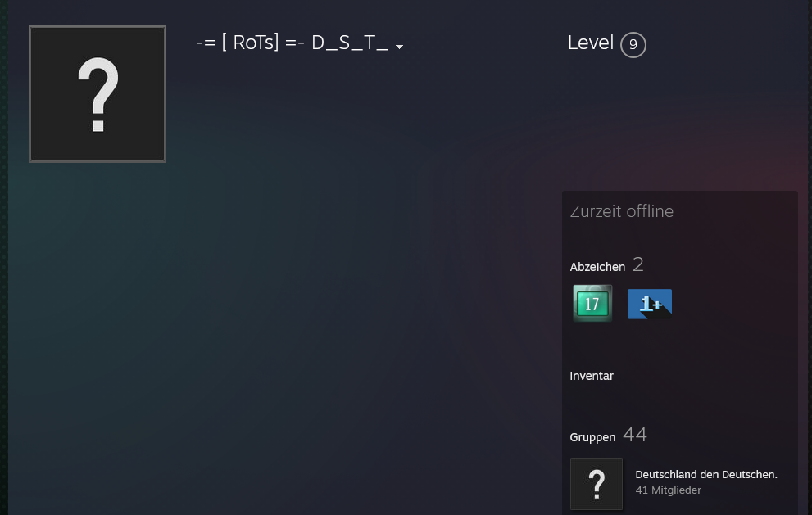Click the digit 9 inside the level circle
812x515 pixels.
pyautogui.click(x=633, y=45)
